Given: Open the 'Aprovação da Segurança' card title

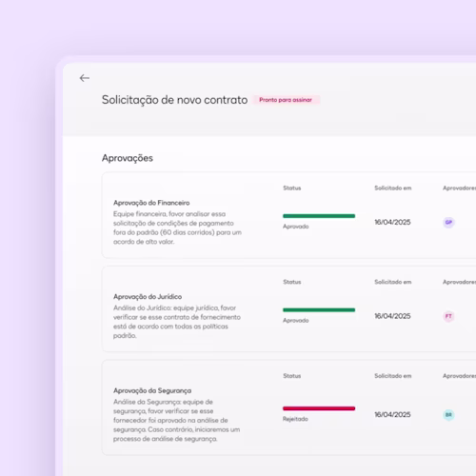Looking at the screenshot, I should [152, 390].
